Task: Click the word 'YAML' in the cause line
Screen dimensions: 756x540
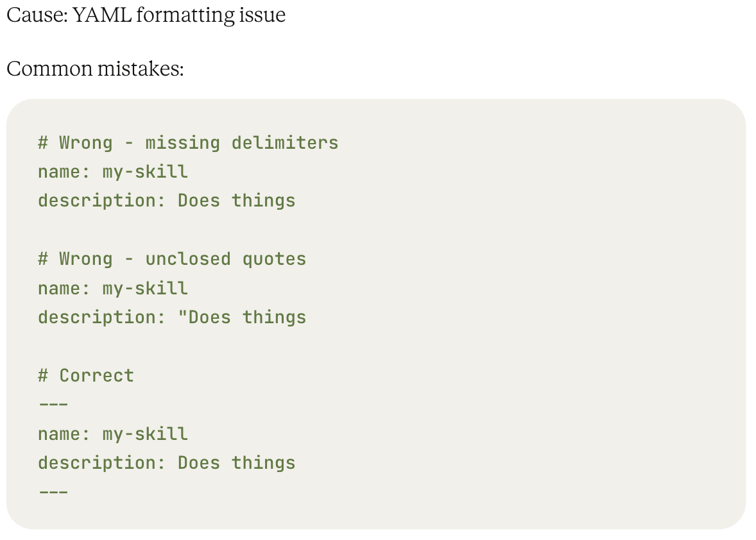Action: pyautogui.click(x=102, y=15)
